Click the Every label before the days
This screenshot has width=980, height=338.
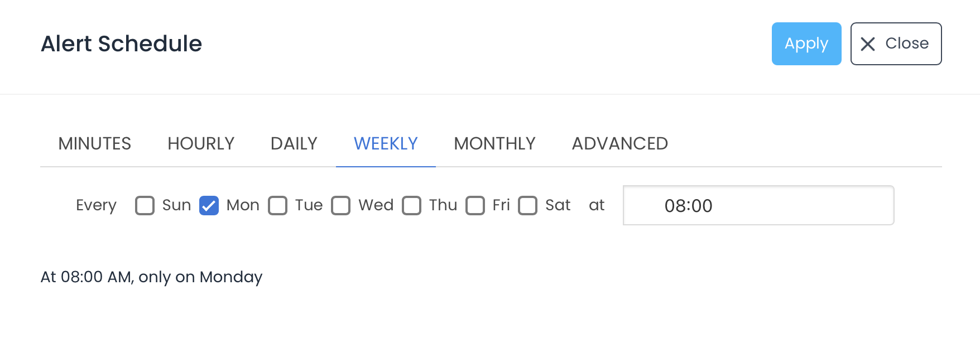pos(96,205)
